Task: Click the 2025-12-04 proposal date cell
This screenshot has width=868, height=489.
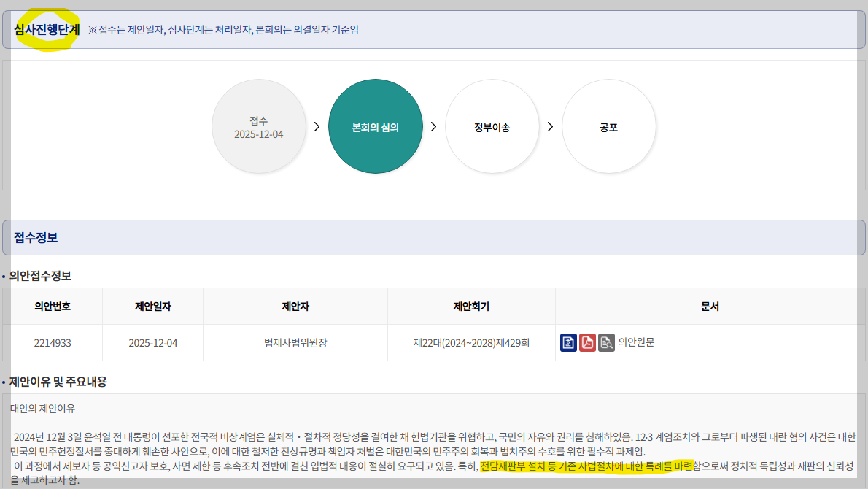Action: 152,343
